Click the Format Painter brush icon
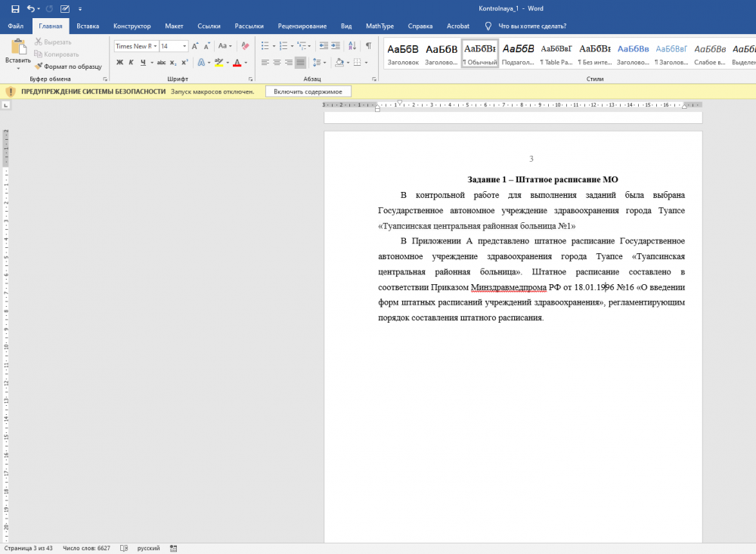Viewport: 756px width, 554px height. 39,67
